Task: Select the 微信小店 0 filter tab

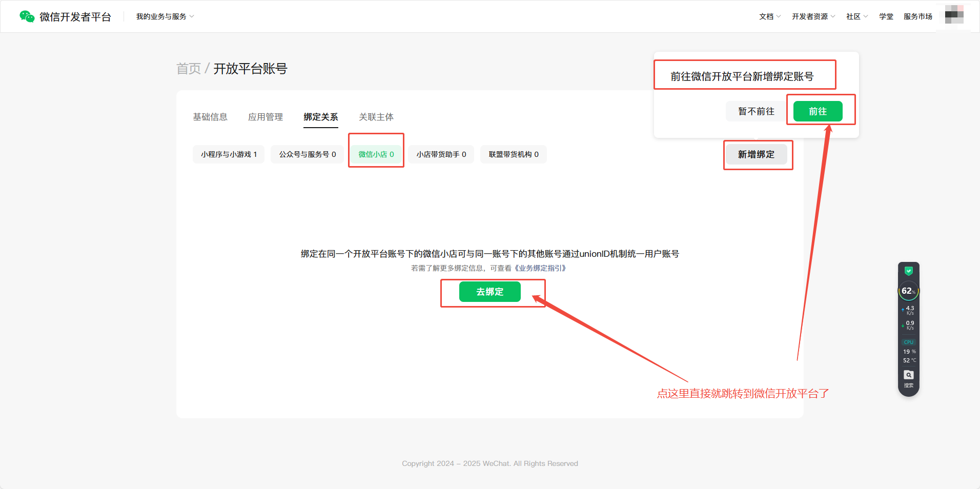Action: tap(376, 154)
